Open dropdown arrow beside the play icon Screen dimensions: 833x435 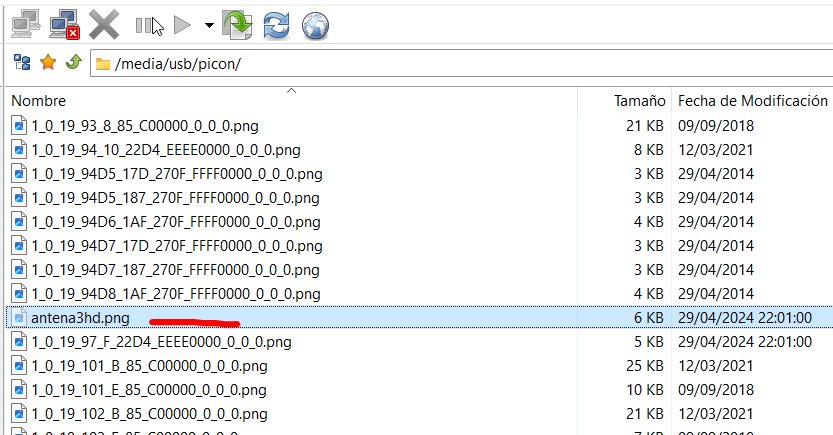208,23
